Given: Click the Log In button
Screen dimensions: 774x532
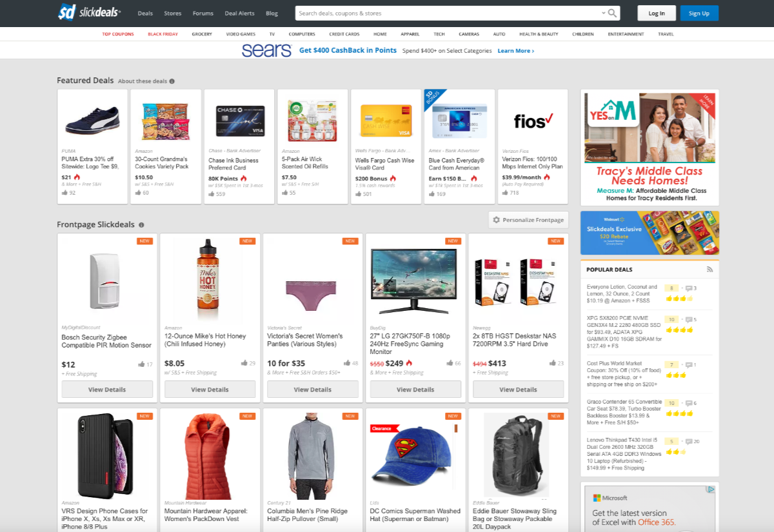Looking at the screenshot, I should (x=657, y=14).
